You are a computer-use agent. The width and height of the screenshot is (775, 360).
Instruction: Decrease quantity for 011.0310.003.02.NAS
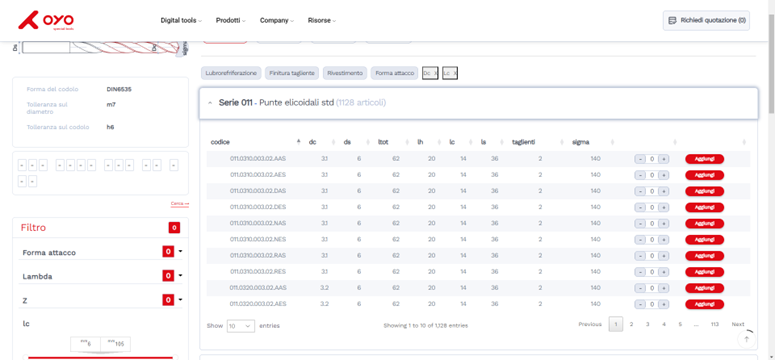tap(640, 224)
